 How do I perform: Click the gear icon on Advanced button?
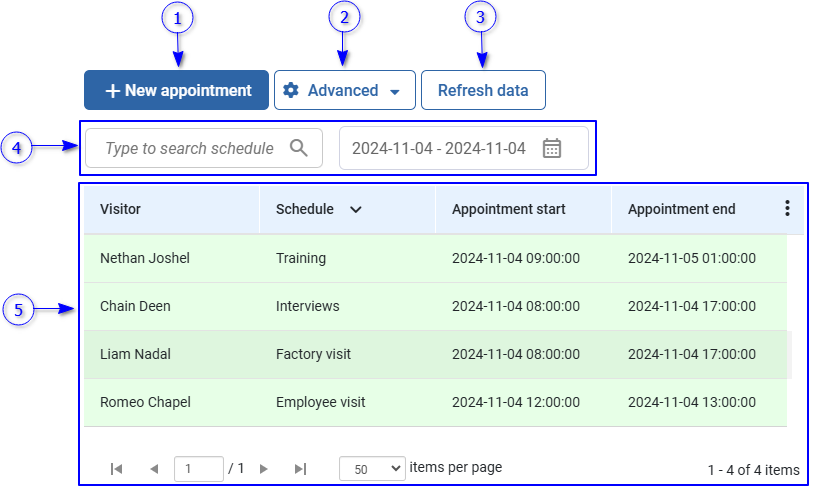(291, 90)
